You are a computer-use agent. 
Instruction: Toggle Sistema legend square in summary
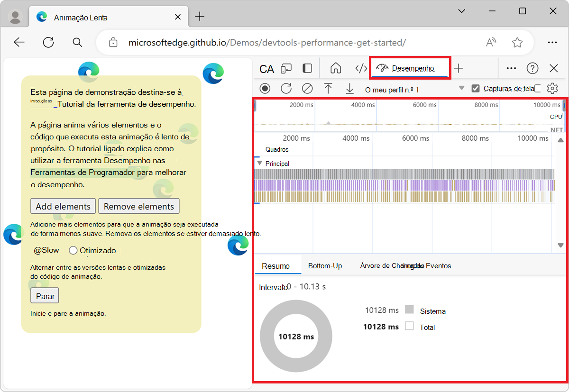tap(410, 310)
